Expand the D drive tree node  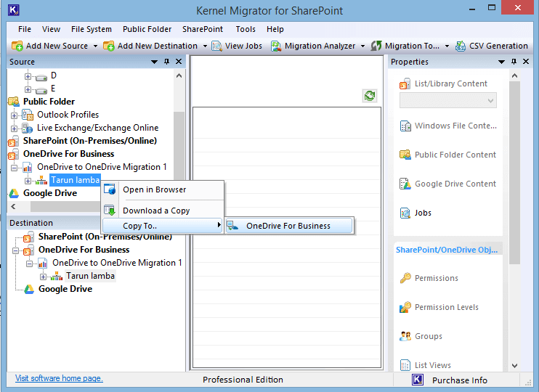[28, 75]
